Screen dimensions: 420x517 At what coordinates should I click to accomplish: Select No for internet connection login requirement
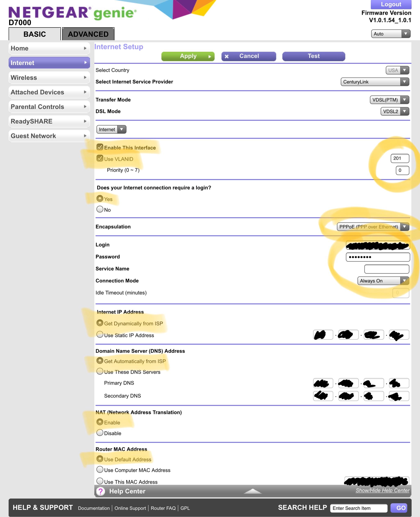click(99, 210)
